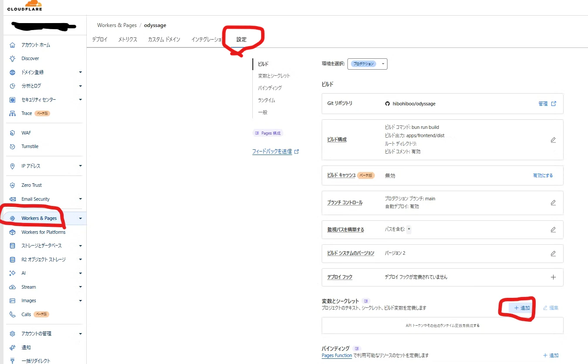Viewport: 588px width, 364px height.
Task: Jump to 一般 in settings nav
Action: 262,112
